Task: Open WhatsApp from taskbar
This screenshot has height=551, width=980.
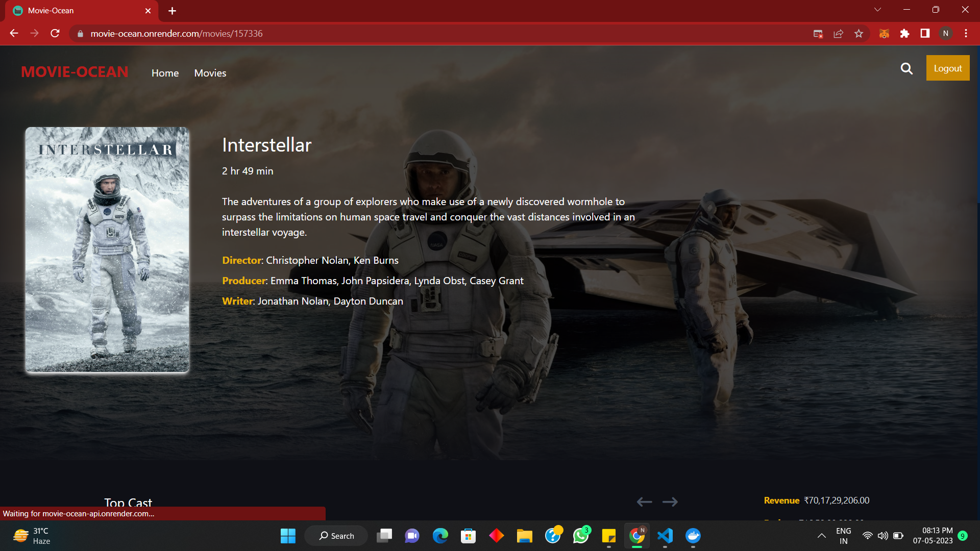Action: point(581,536)
